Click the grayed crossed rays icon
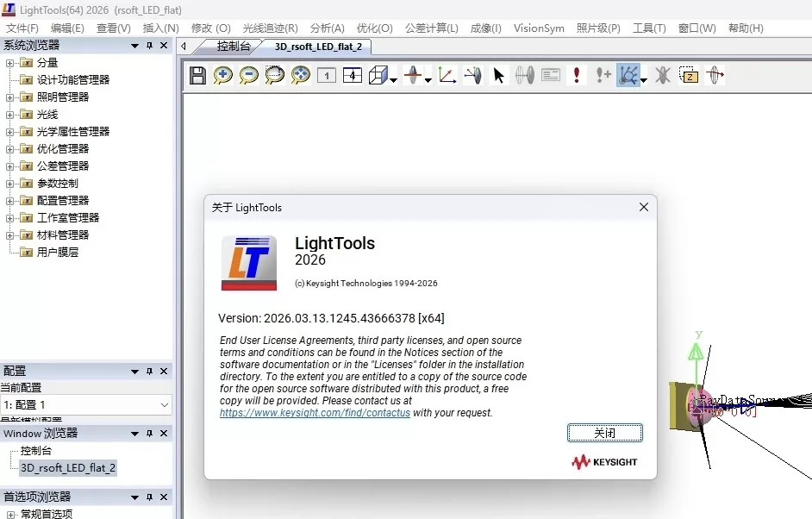 coord(662,76)
